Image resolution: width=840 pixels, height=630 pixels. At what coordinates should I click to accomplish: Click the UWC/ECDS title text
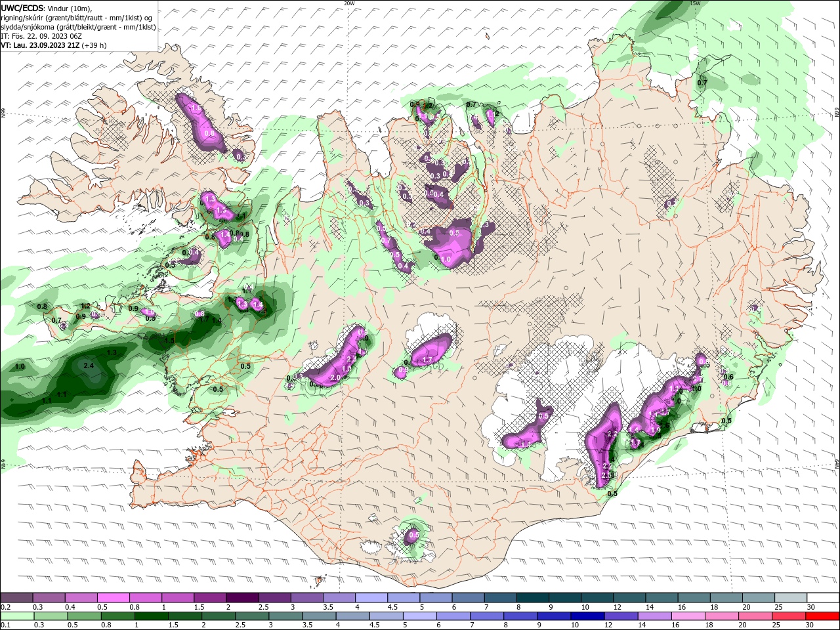pyautogui.click(x=22, y=8)
